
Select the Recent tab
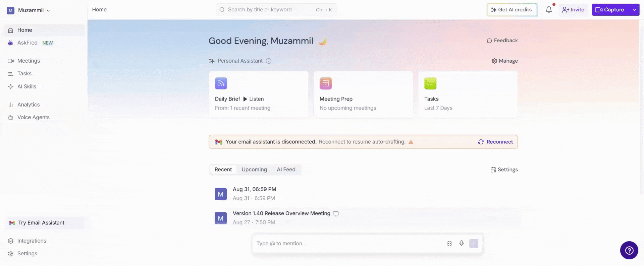click(x=223, y=170)
